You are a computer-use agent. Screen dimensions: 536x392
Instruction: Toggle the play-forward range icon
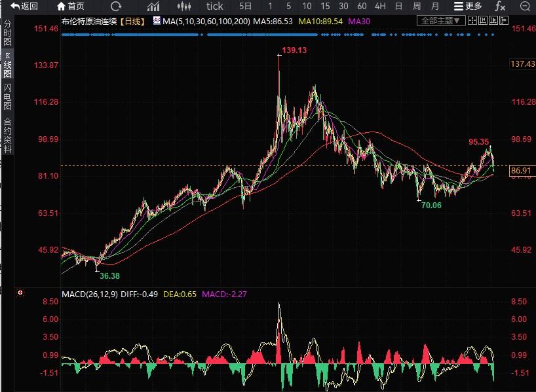click(x=493, y=20)
